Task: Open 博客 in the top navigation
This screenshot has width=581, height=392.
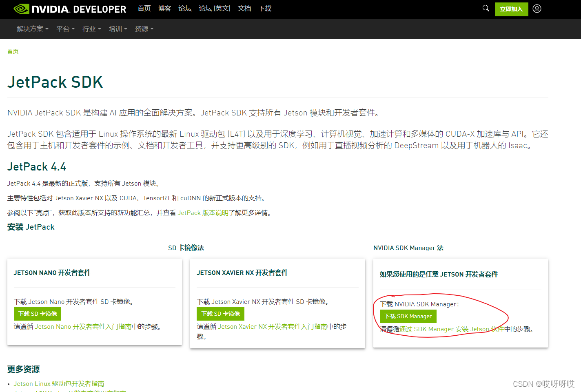Action: click(164, 8)
